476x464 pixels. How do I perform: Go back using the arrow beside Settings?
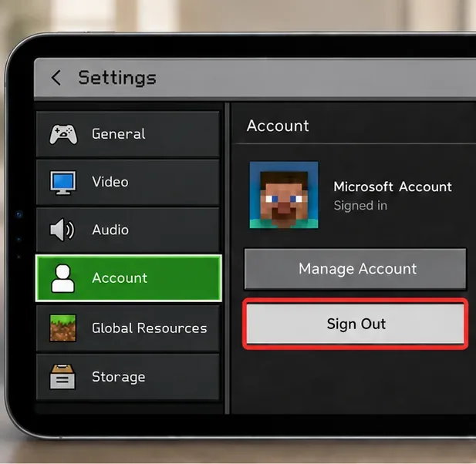pos(56,78)
